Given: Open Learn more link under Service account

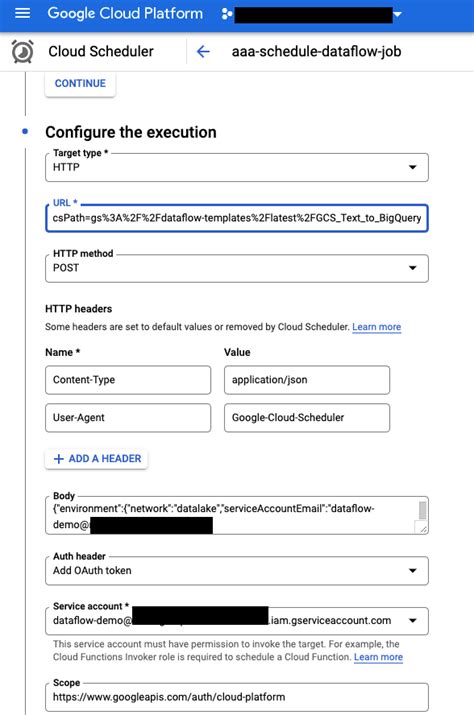Looking at the screenshot, I should [x=378, y=657].
